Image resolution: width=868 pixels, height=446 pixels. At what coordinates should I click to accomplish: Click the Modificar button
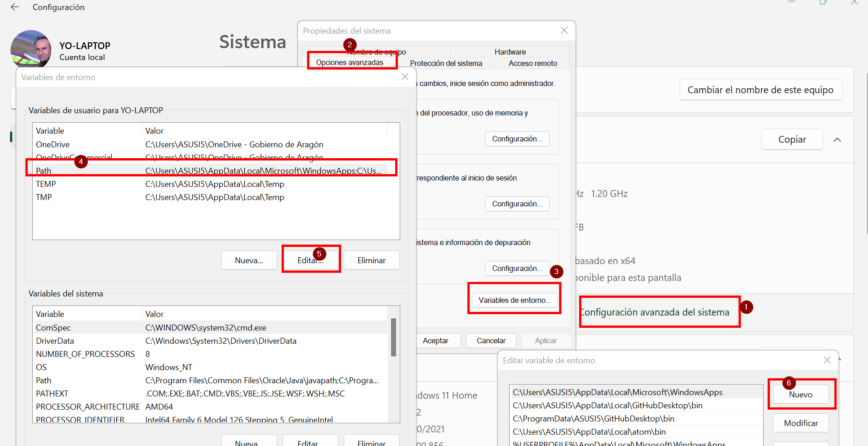click(x=801, y=423)
